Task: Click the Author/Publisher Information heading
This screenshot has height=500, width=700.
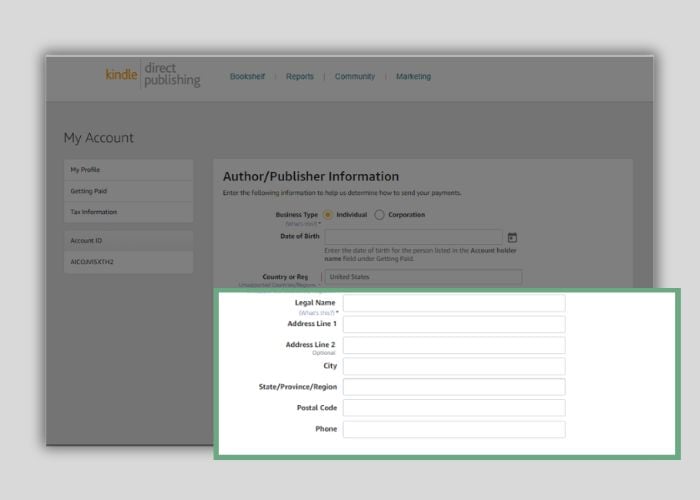Action: point(311,176)
